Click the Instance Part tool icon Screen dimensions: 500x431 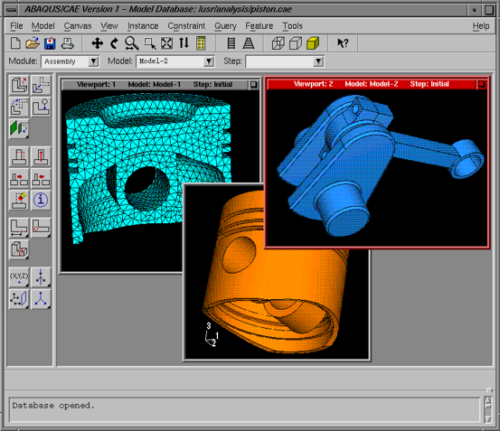[x=19, y=85]
